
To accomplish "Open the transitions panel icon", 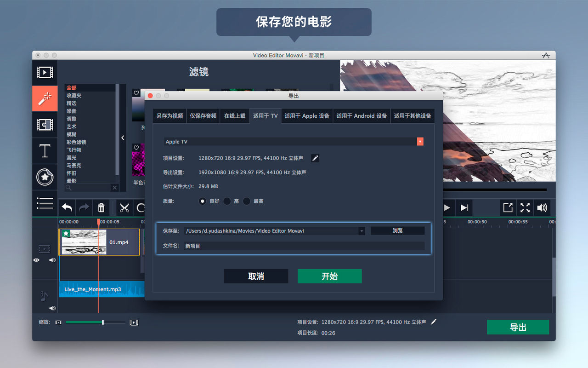I will pyautogui.click(x=45, y=125).
